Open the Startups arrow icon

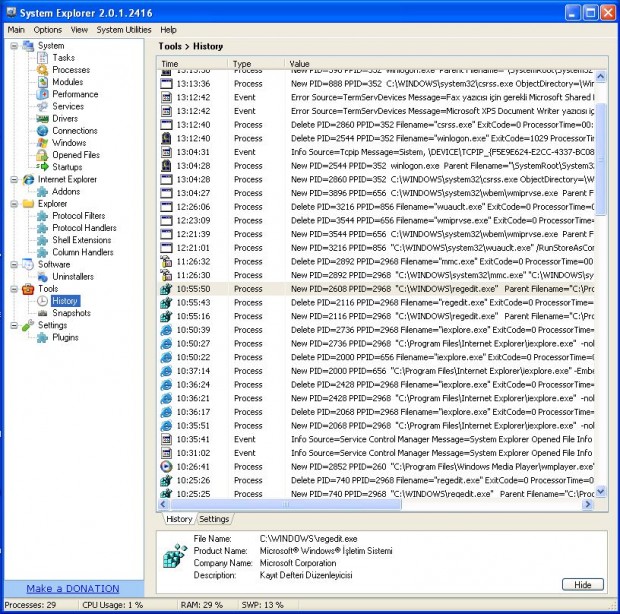point(42,167)
